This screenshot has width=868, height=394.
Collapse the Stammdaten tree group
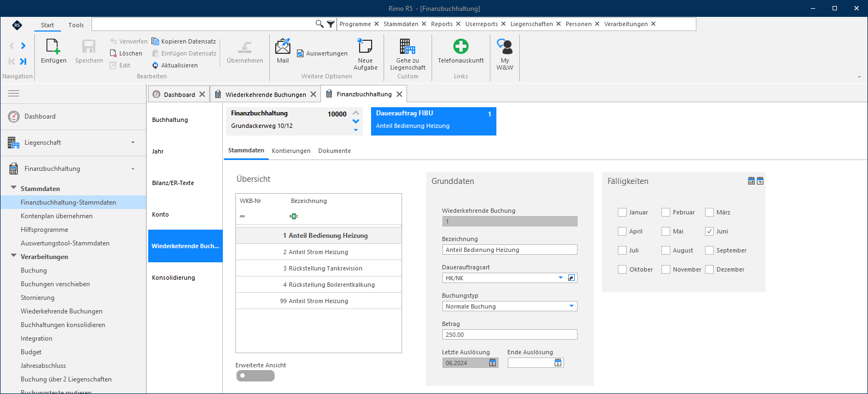[x=14, y=188]
